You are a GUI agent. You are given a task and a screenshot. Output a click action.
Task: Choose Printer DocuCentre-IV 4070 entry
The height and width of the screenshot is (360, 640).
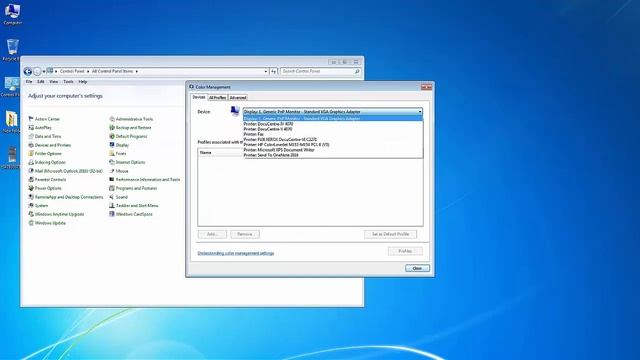[x=333, y=124]
